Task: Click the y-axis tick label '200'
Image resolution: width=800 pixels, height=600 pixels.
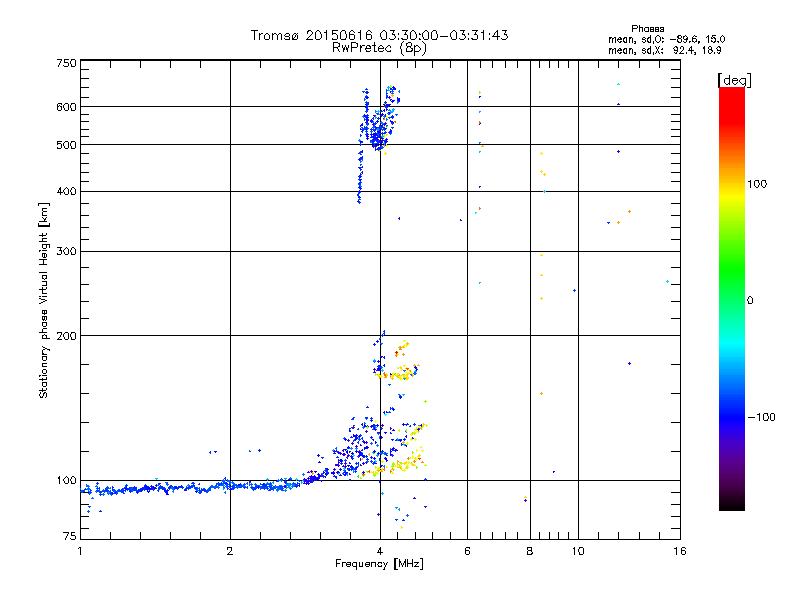Action: (66, 336)
